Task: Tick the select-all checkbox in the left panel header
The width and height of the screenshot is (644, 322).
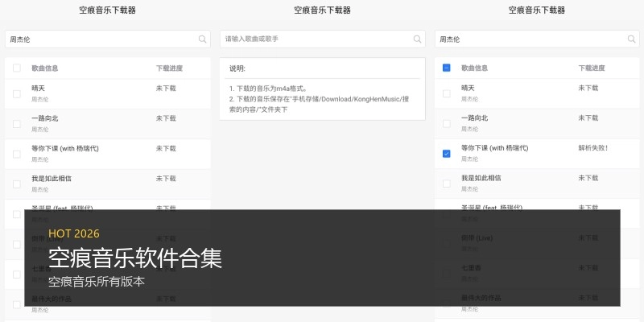Action: point(16,68)
